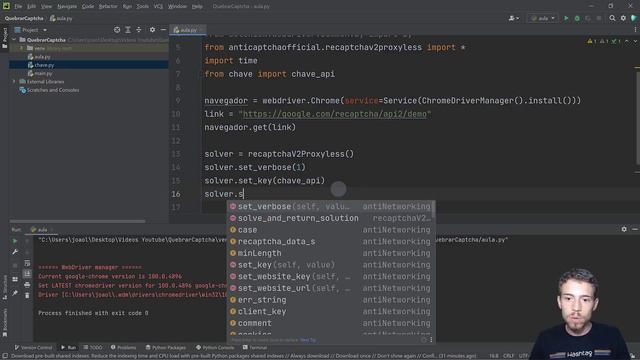Hide the Run panel with minus icon
Image resolution: width=640 pixels, height=360 pixels.
point(635,229)
